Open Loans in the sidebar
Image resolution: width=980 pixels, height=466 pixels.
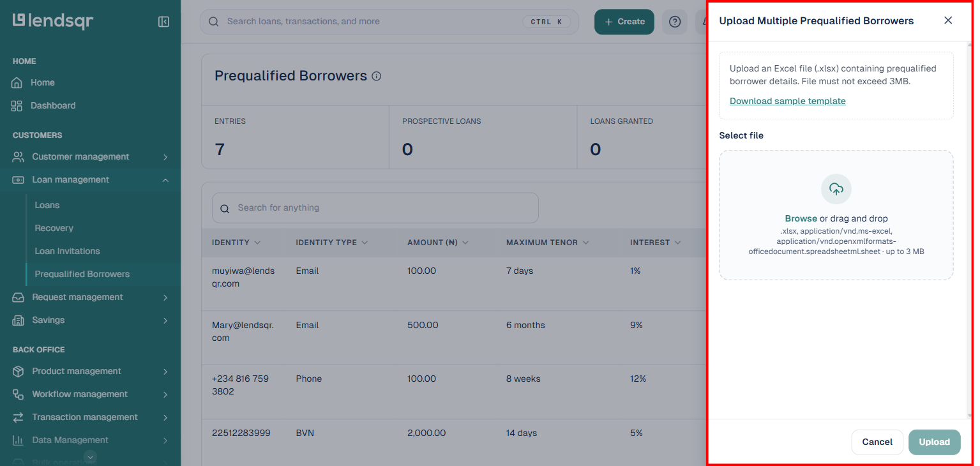click(x=47, y=205)
